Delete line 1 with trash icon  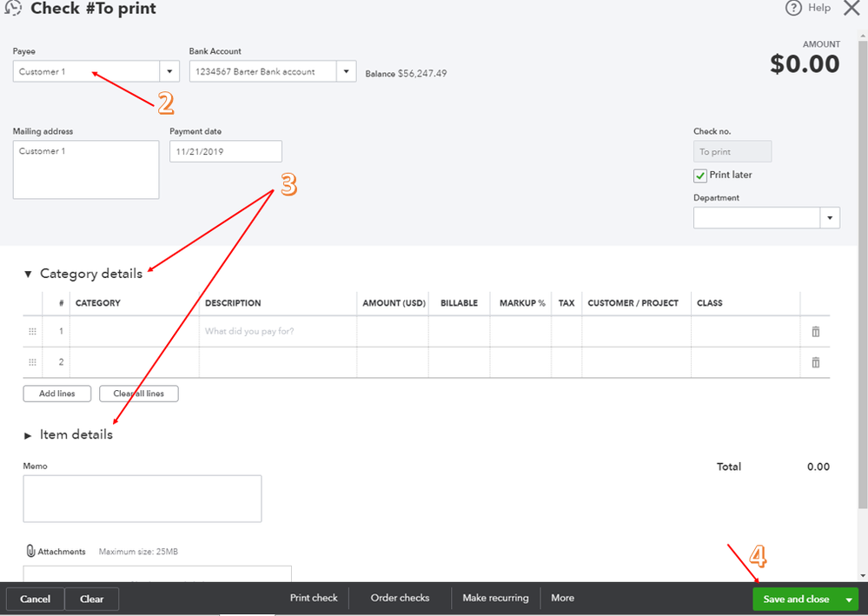click(x=815, y=332)
